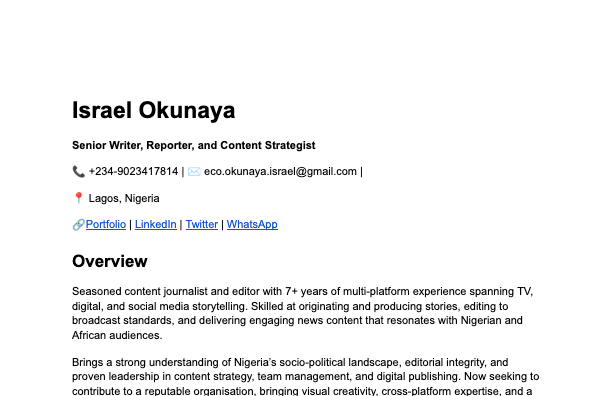Click the words African audiences in the overview

click(116, 335)
